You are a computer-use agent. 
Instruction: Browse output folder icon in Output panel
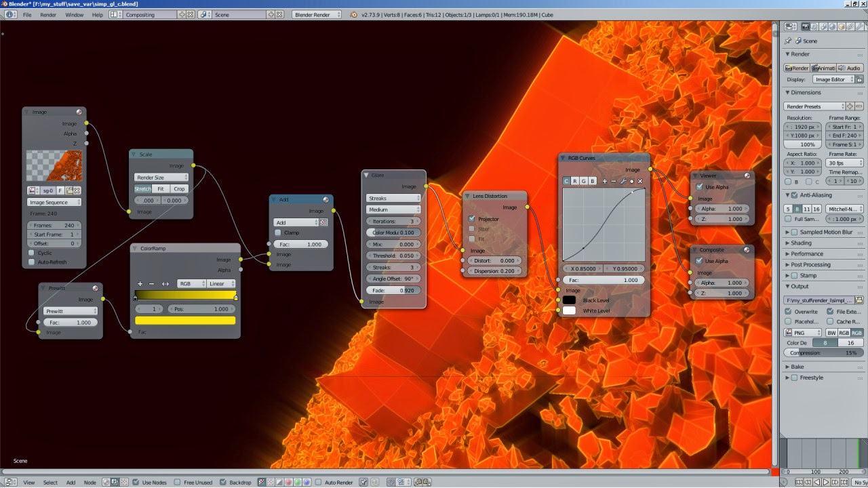[x=859, y=300]
